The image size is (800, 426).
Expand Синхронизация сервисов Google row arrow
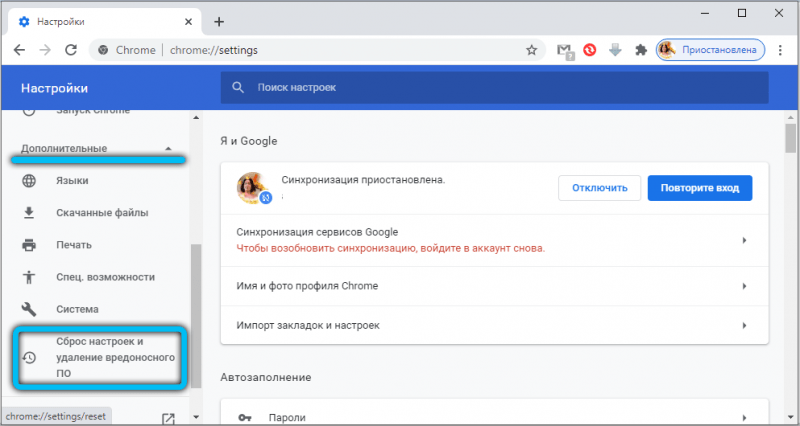744,240
